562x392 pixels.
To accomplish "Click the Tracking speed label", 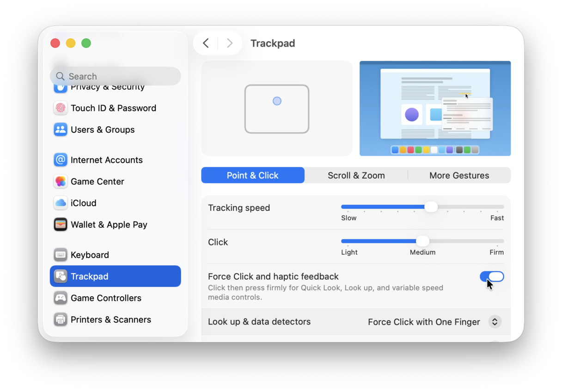I will pyautogui.click(x=239, y=208).
